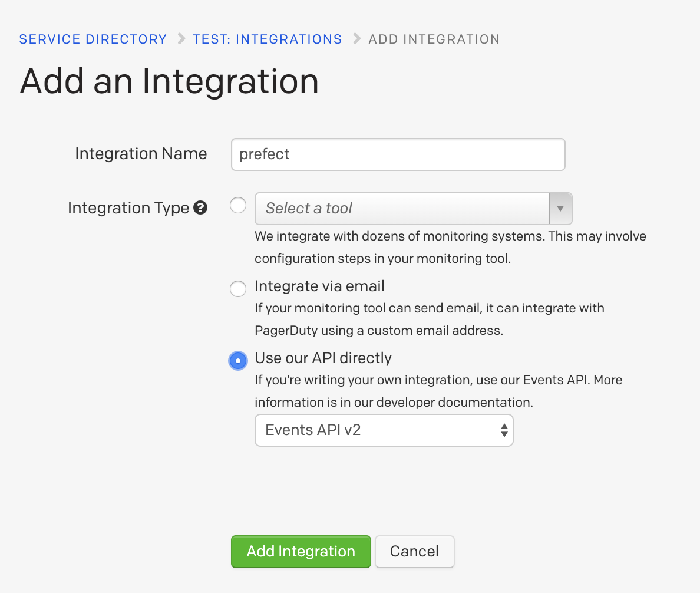Navigate to TEST: INTEGRATIONS breadcrumb
The width and height of the screenshot is (700, 593).
click(x=268, y=39)
